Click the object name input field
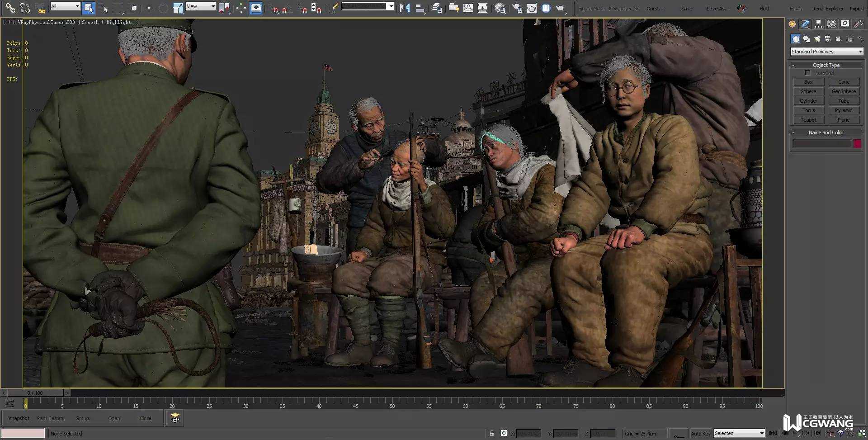The height and width of the screenshot is (440, 868). coord(821,144)
